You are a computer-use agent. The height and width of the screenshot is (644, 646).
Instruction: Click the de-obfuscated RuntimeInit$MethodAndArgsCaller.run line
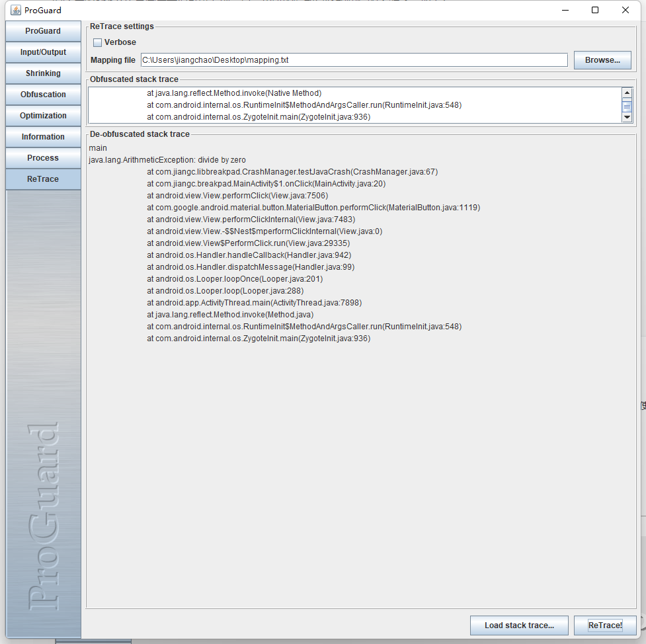[x=304, y=327]
